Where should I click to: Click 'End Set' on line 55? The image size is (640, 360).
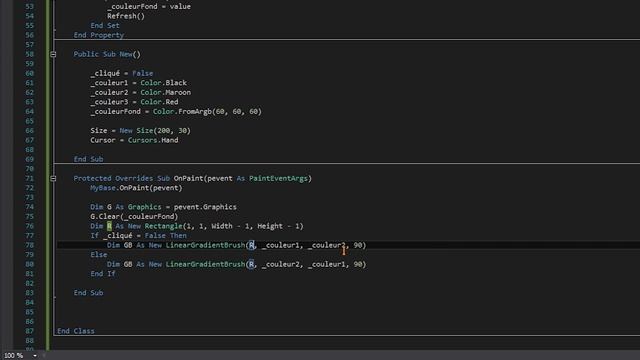pyautogui.click(x=105, y=26)
